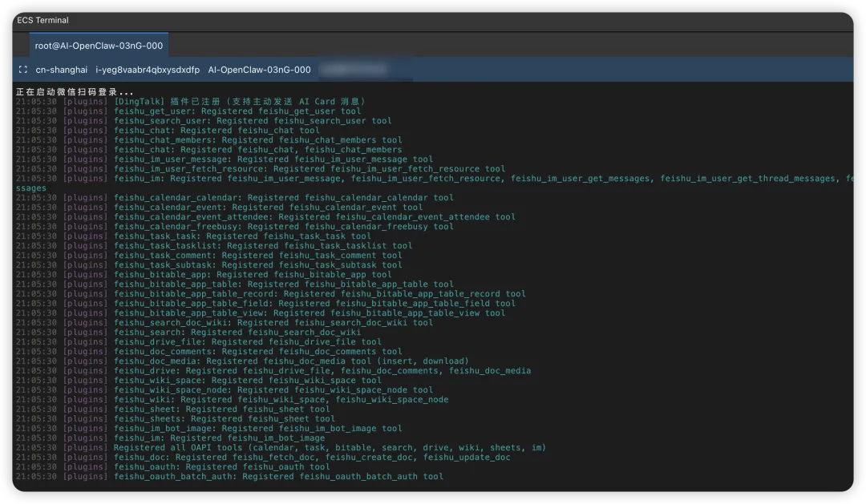Click the feishu_task_task log line
Screen dimensions: 866x504
pos(193,236)
